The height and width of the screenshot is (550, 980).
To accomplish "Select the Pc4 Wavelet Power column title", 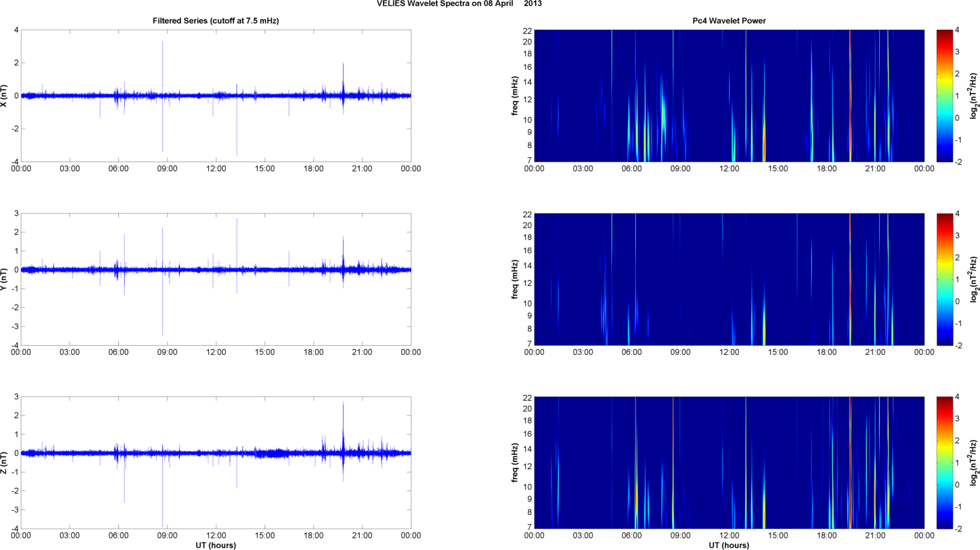I will pos(729,21).
